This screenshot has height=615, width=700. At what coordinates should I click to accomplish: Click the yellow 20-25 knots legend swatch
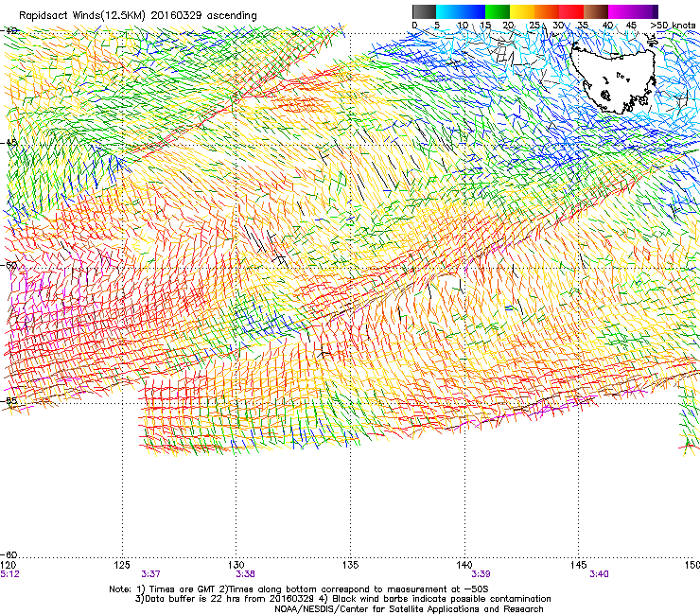(522, 11)
